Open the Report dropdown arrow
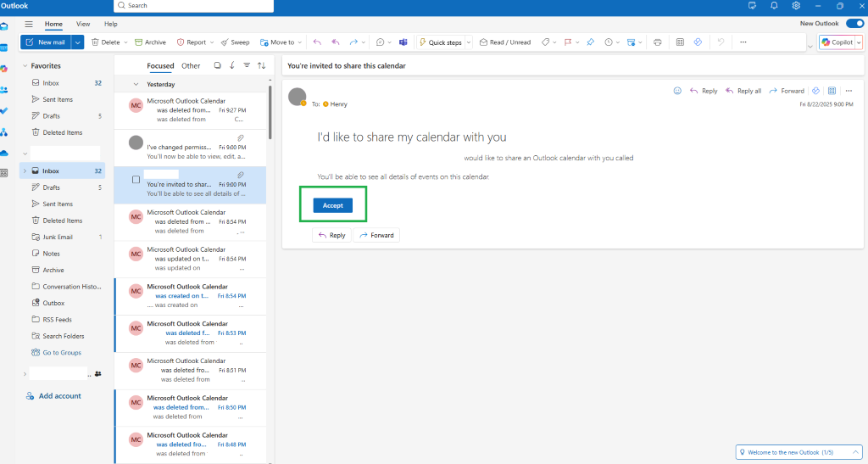 211,42
